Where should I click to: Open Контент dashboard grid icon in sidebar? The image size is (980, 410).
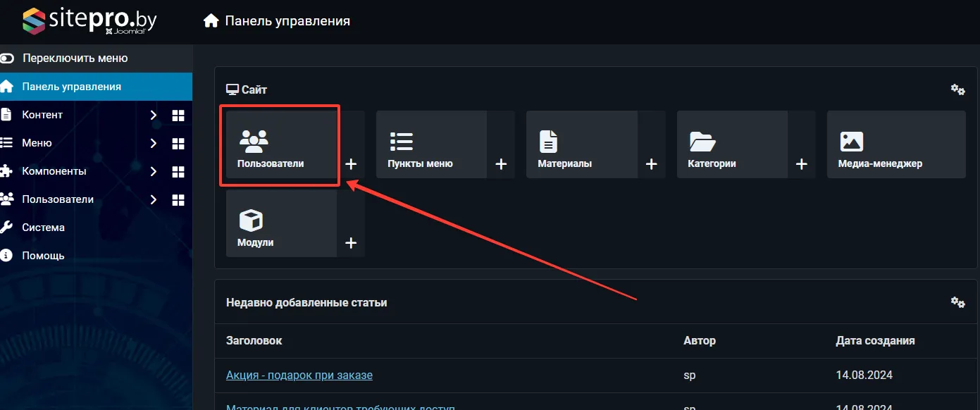(x=178, y=115)
